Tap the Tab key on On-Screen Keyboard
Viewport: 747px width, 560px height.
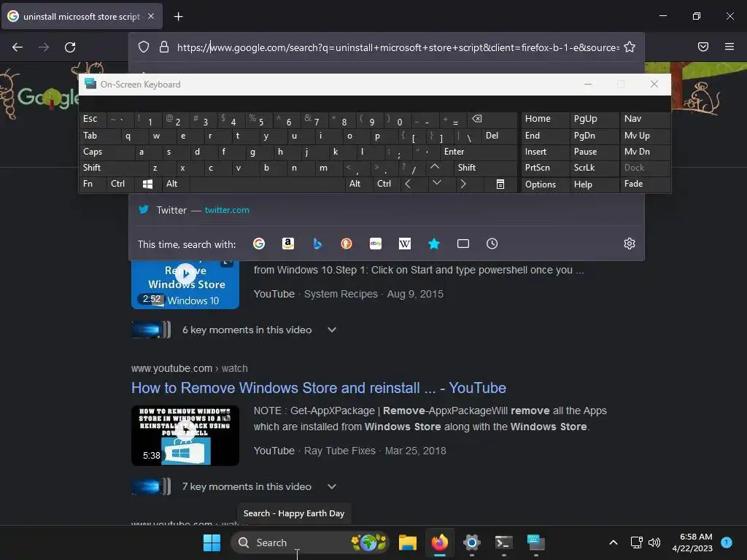pyautogui.click(x=99, y=136)
